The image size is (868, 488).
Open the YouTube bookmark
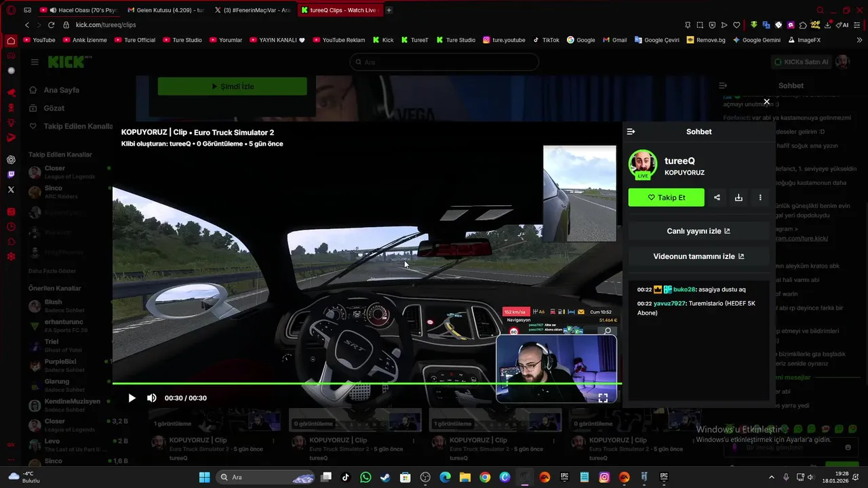39,40
